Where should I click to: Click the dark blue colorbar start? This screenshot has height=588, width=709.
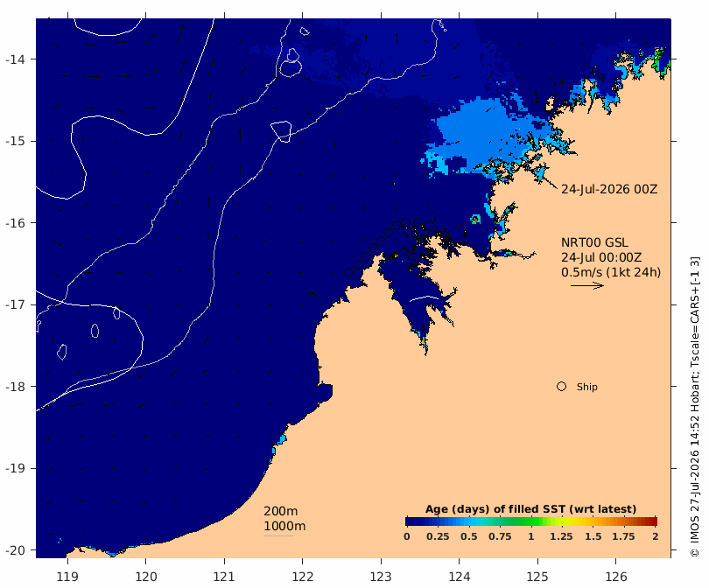coord(411,521)
